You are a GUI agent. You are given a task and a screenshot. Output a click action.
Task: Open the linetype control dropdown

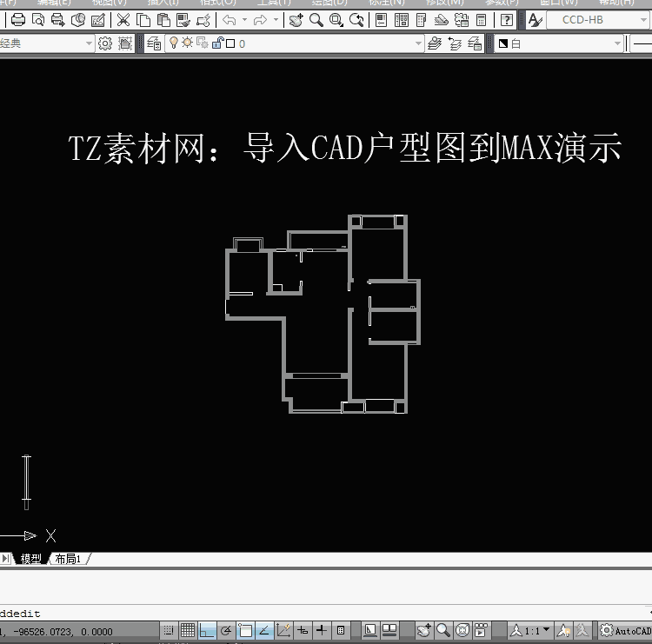tap(642, 43)
